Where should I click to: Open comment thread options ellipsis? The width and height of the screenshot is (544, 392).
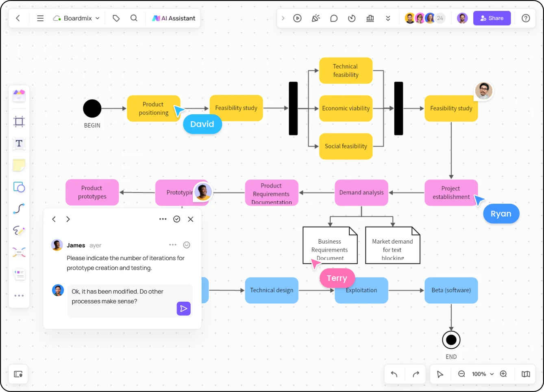(163, 219)
